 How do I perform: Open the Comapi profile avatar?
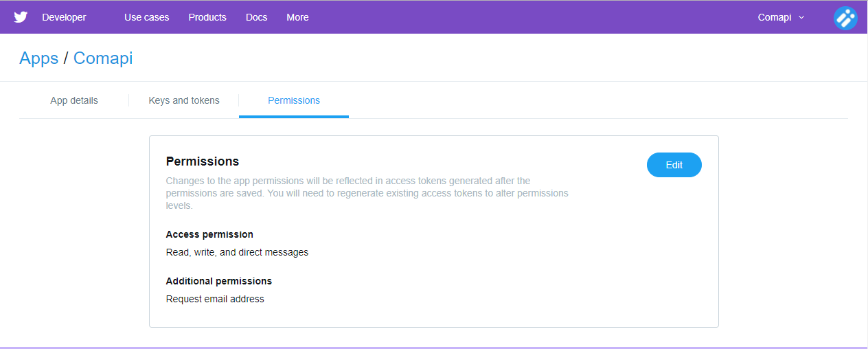pos(845,17)
